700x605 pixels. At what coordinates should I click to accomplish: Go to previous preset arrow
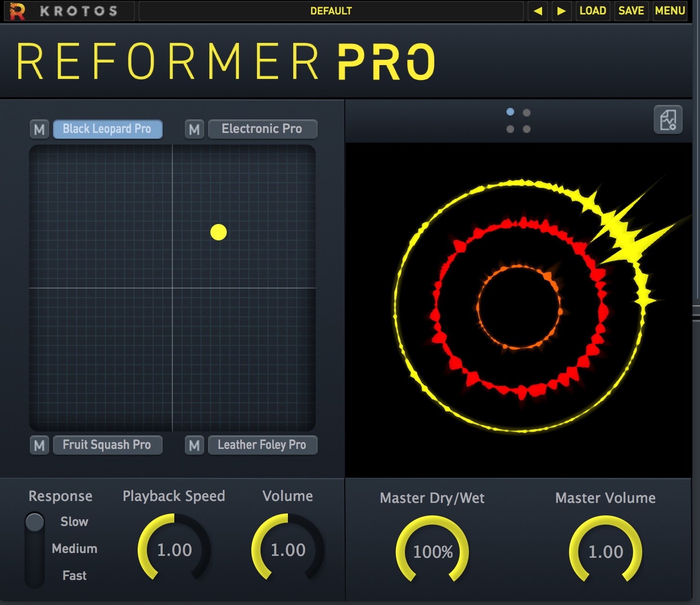pos(538,11)
